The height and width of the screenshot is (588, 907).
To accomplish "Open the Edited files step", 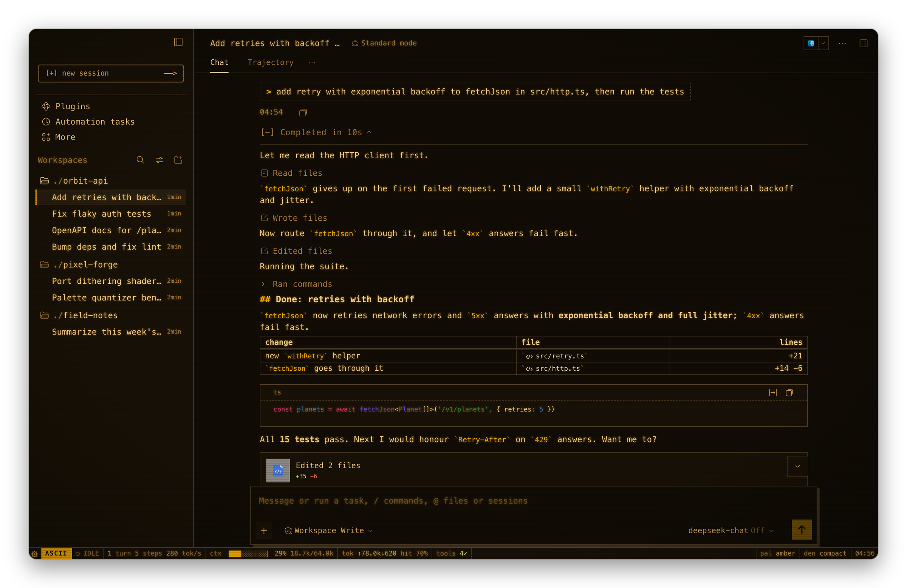I will (297, 251).
